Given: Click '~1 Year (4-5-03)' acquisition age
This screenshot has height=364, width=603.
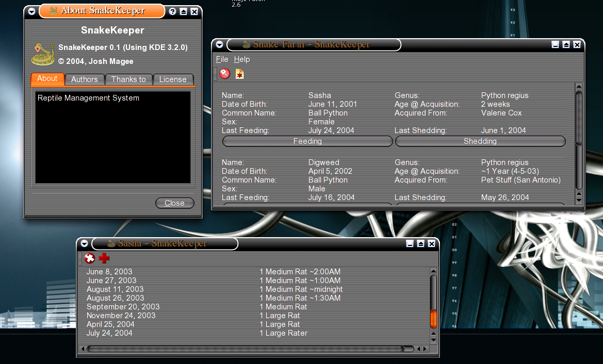Looking at the screenshot, I should pos(510,171).
